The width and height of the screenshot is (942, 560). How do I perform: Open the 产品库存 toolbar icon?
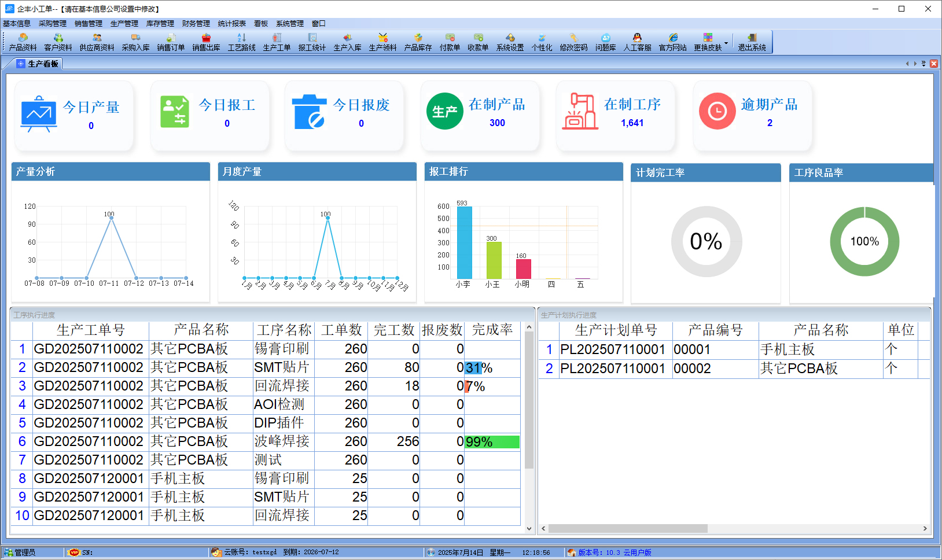point(418,42)
